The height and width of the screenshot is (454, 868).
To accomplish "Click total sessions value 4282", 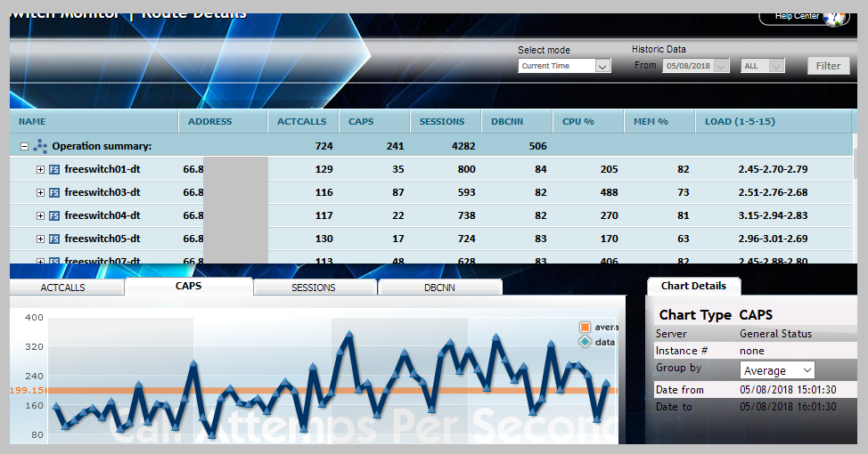I will 463,147.
